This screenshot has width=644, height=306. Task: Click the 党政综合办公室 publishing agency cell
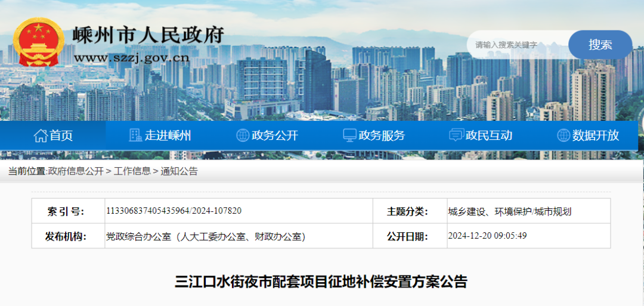point(206,236)
